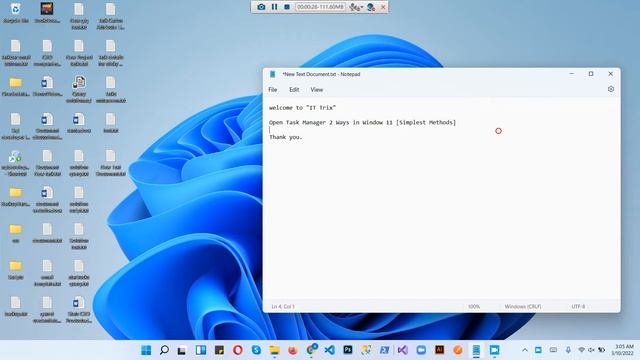Screen dimensions: 640x360
Task: Open network Wi-Fi tray icon
Action: (581, 350)
